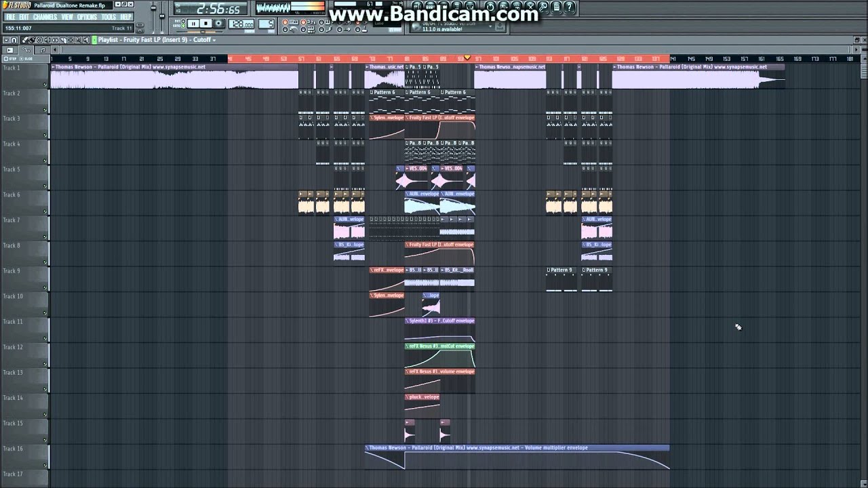Click the record button in transport

coord(218,23)
